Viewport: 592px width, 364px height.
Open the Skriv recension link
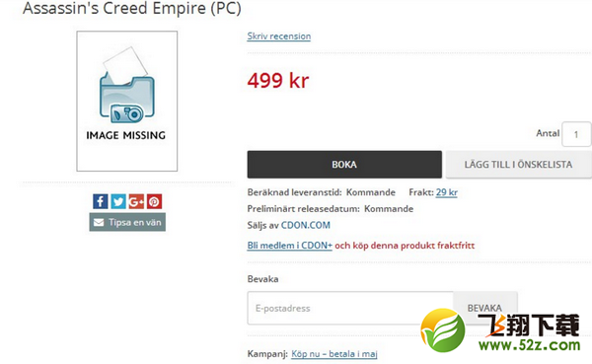point(279,36)
